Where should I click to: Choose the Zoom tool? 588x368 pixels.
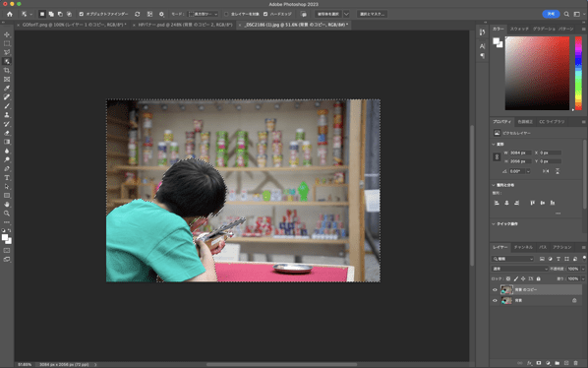pyautogui.click(x=7, y=214)
